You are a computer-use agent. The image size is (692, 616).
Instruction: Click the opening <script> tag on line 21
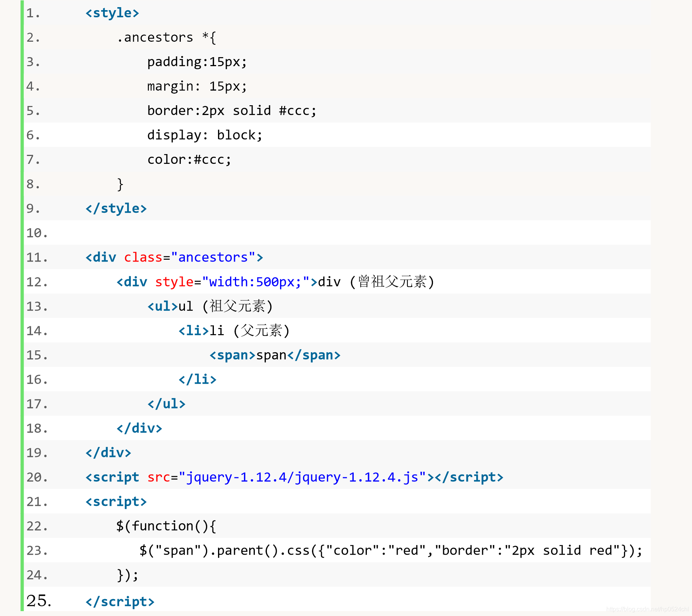point(116,502)
